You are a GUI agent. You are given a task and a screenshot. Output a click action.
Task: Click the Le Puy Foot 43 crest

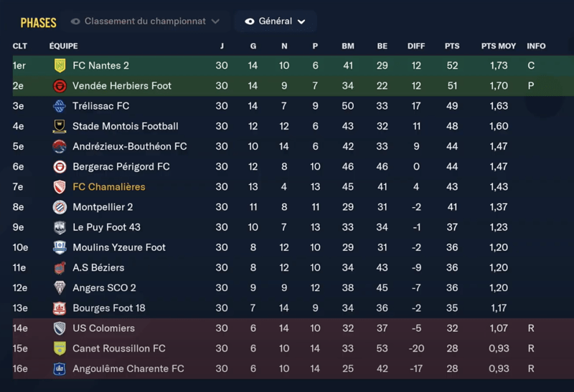[x=60, y=228]
